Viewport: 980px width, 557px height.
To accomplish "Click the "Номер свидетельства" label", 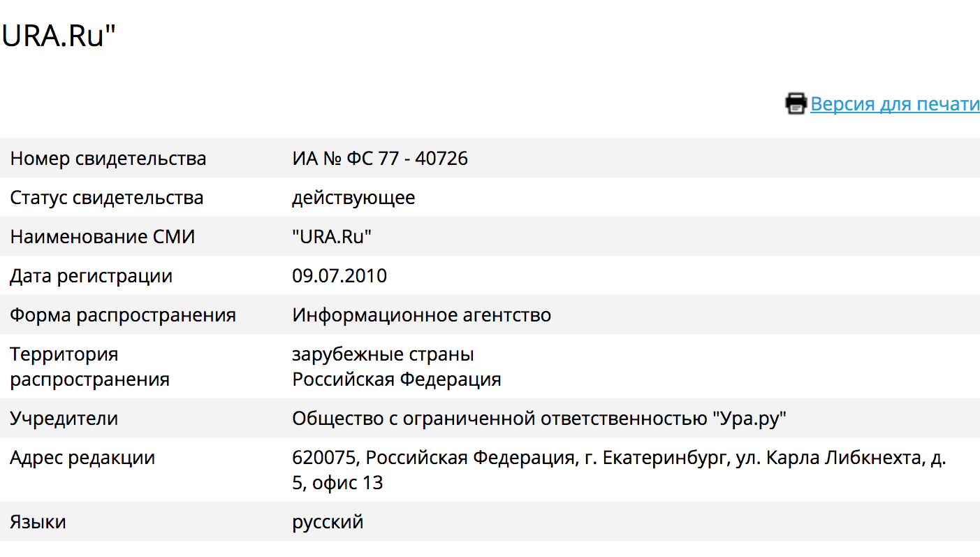I will coord(108,159).
